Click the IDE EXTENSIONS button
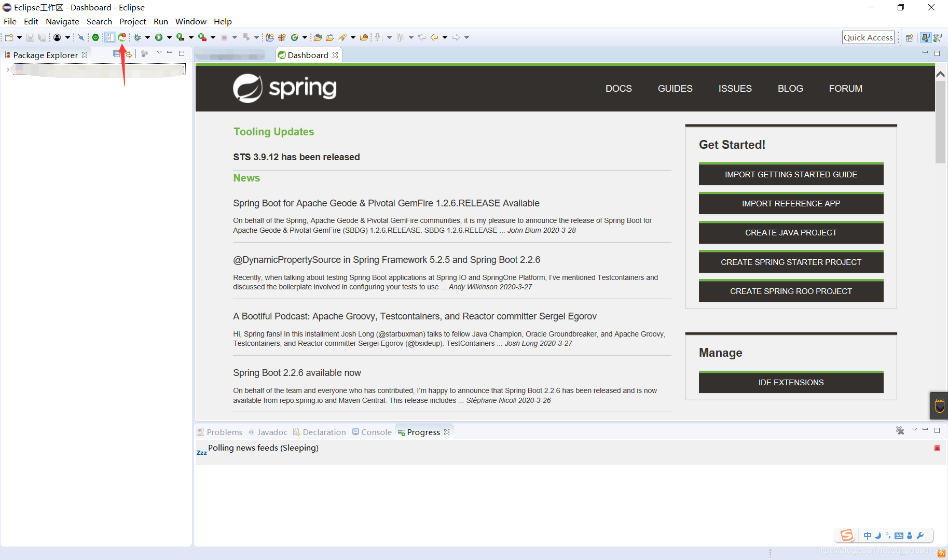Viewport: 948px width, 560px height. click(x=791, y=382)
